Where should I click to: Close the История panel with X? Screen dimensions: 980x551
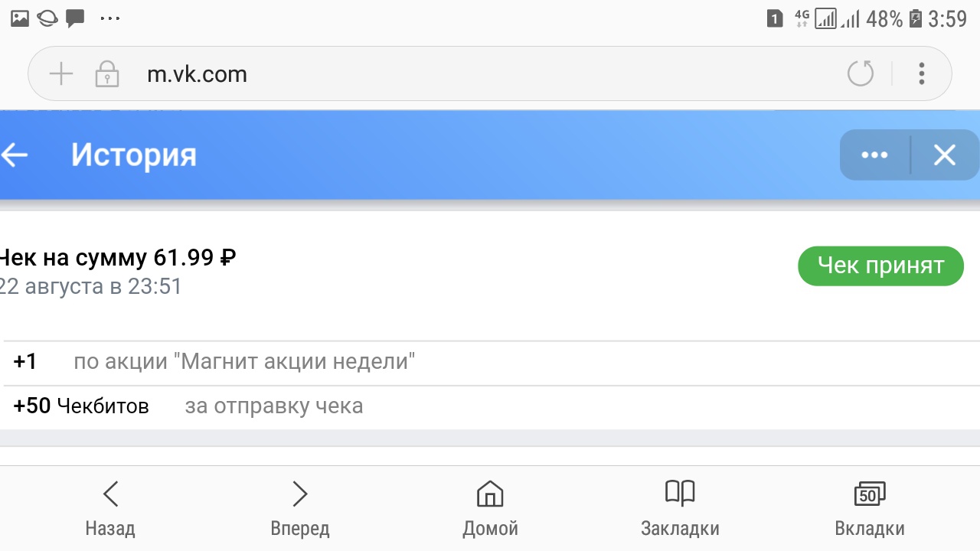pyautogui.click(x=945, y=155)
